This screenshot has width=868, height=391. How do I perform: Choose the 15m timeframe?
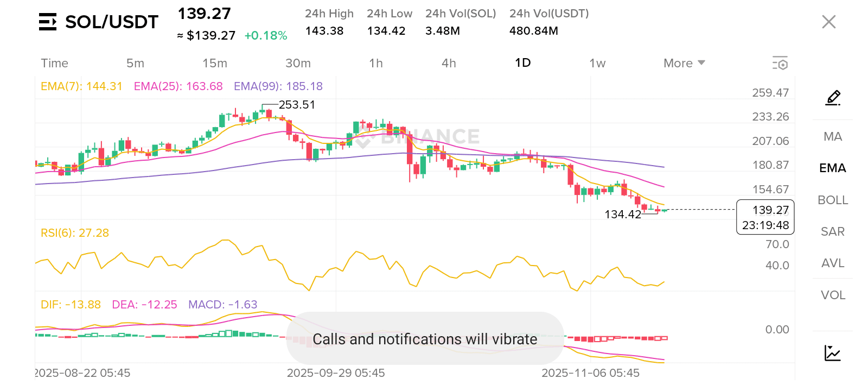coord(215,63)
